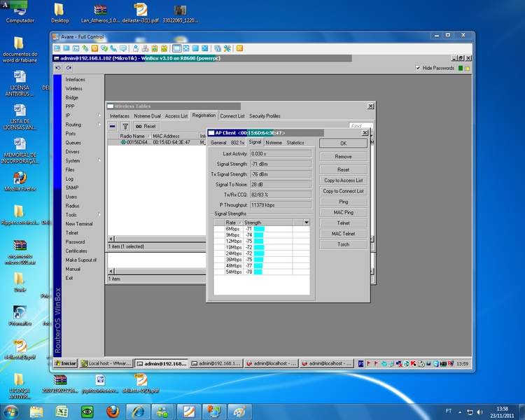Click the Windows Start orb

[x=10, y=411]
